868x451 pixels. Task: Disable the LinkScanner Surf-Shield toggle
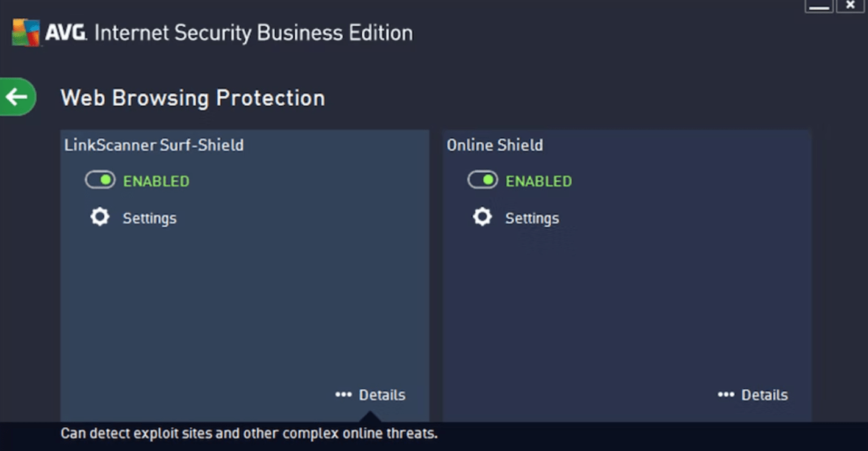click(99, 180)
